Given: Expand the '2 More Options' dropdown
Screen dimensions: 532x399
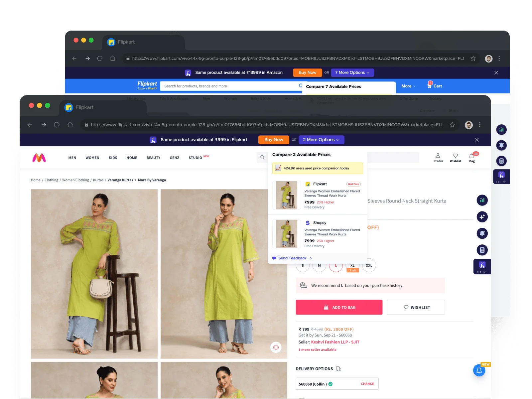Looking at the screenshot, I should (x=322, y=140).
